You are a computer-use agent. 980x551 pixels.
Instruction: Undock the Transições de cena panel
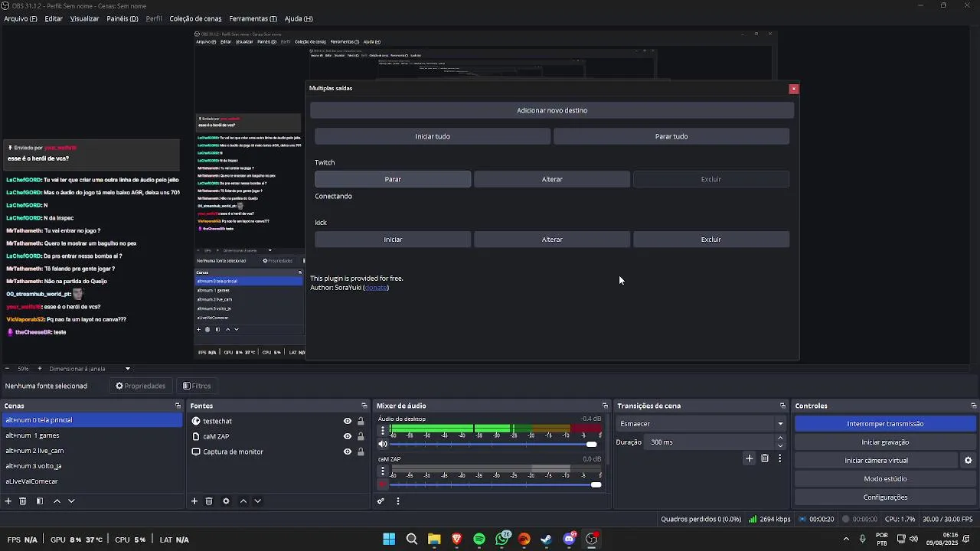click(782, 406)
